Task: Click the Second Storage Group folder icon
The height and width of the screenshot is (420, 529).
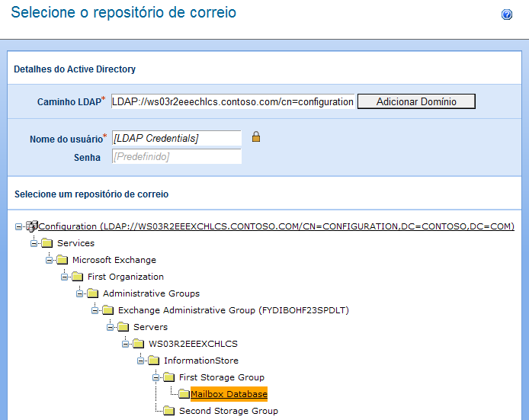Action: point(168,411)
